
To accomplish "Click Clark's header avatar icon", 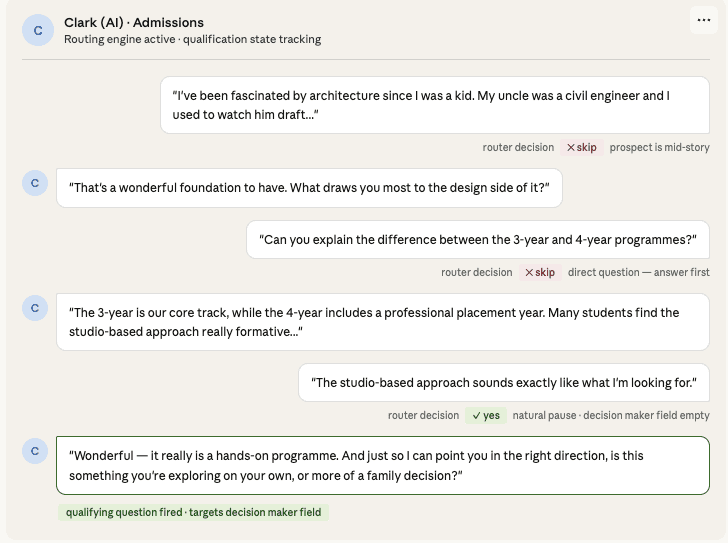I will (38, 31).
